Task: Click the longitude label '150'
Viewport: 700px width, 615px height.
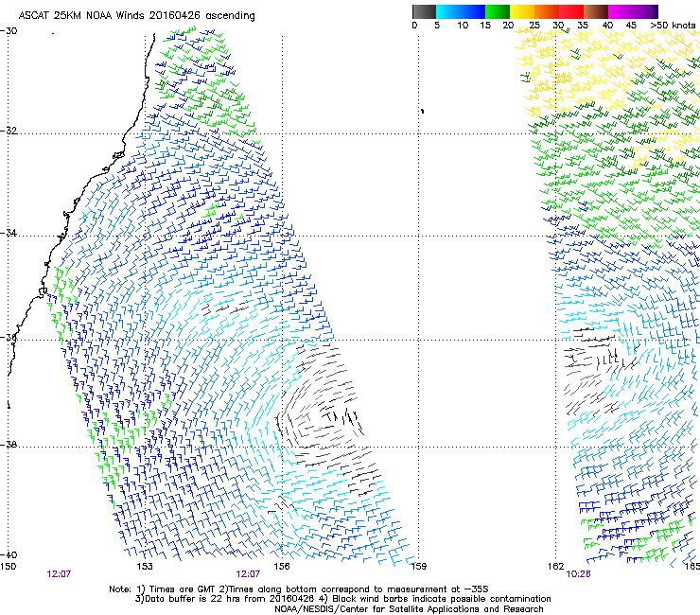Action: 8,567
